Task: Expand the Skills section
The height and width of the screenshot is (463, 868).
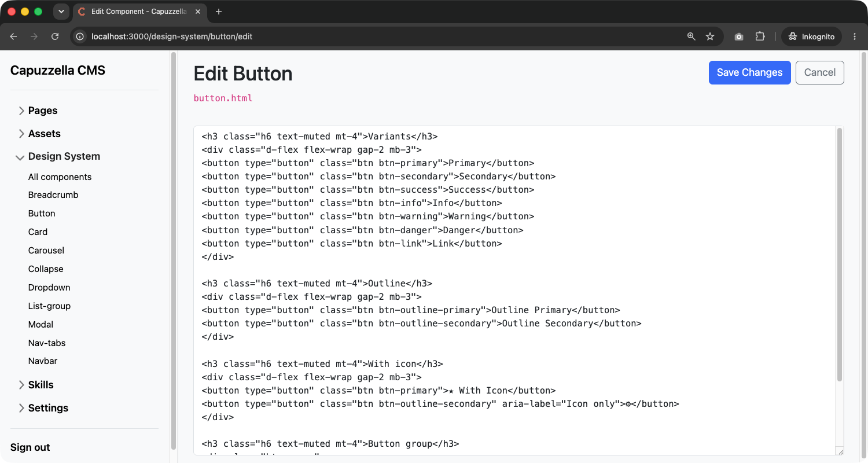Action: (x=36, y=385)
